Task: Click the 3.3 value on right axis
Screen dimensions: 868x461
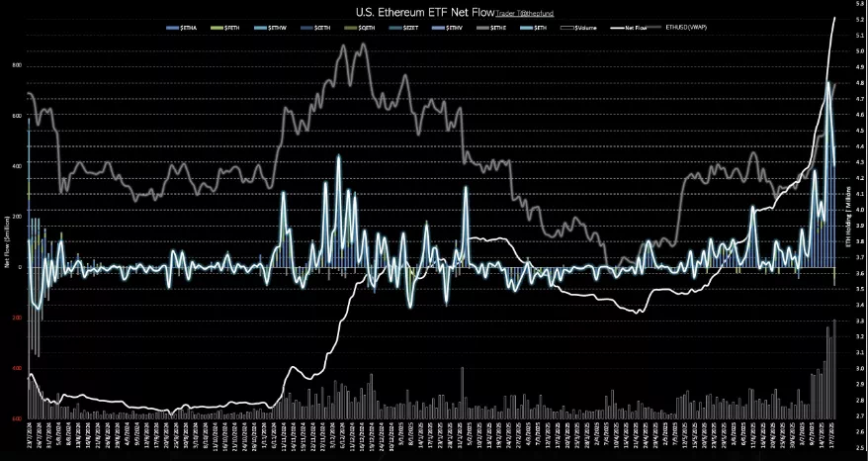Action: pos(860,321)
